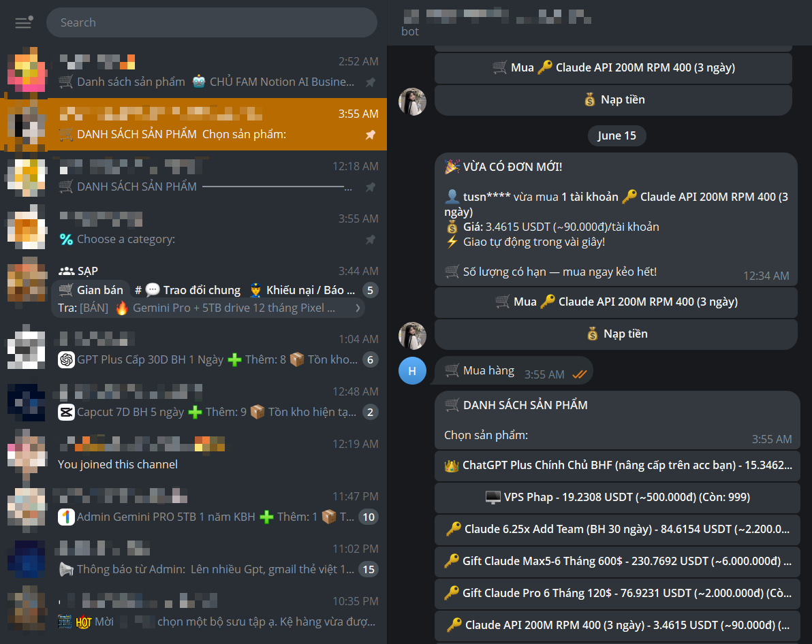Click top 'Mua Claude API 200M RPM 400' button
This screenshot has height=644, width=812.
(x=613, y=68)
